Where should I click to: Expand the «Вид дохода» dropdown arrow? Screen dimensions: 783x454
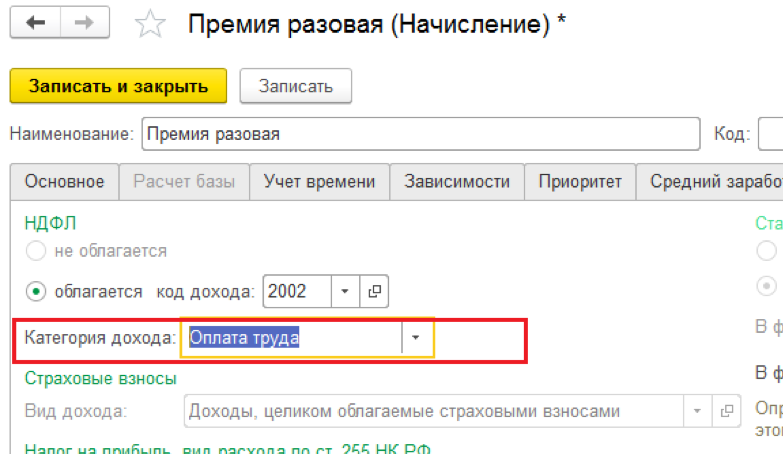pyautogui.click(x=697, y=411)
